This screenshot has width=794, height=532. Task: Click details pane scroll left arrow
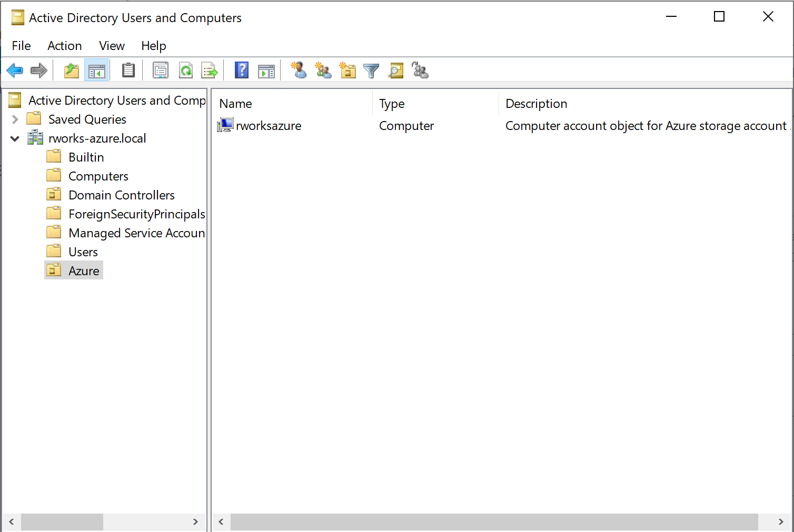pos(221,522)
